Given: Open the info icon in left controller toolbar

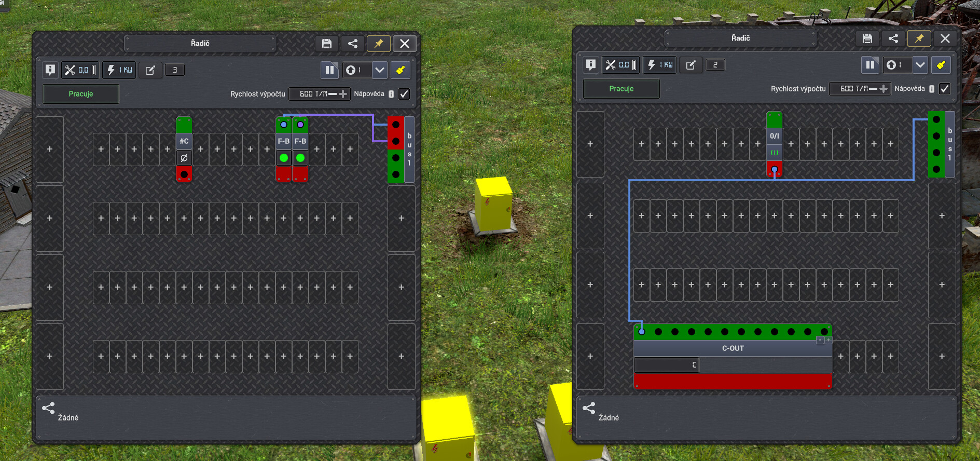Looking at the screenshot, I should point(50,70).
